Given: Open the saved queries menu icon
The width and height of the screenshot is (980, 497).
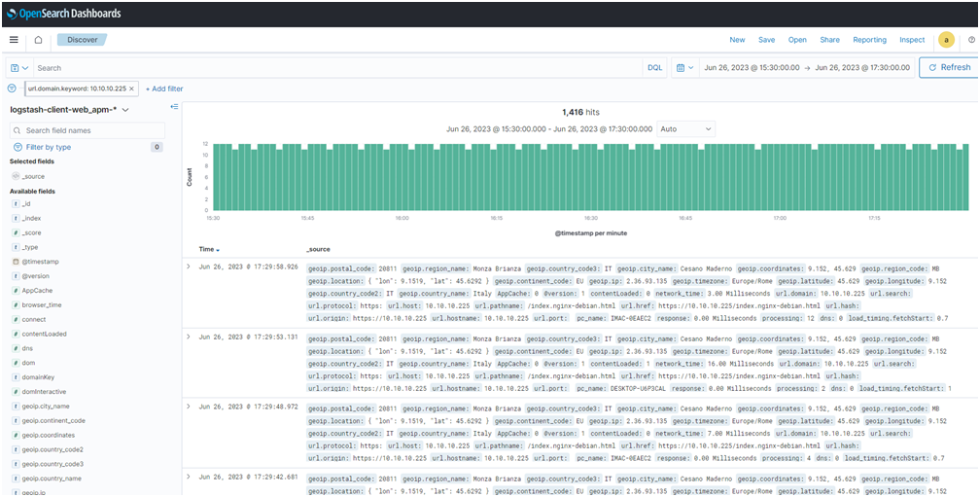Looking at the screenshot, I should pyautogui.click(x=19, y=67).
